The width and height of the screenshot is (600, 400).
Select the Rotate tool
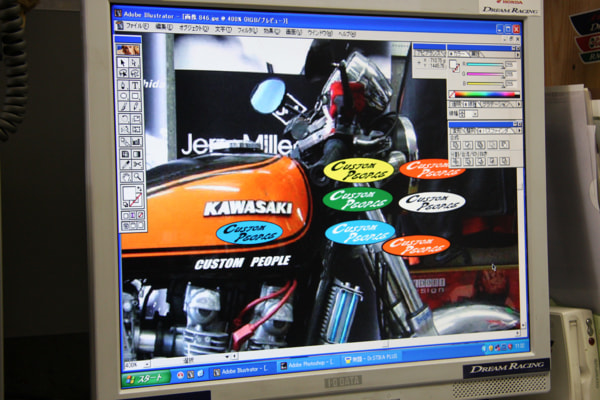coord(124,119)
